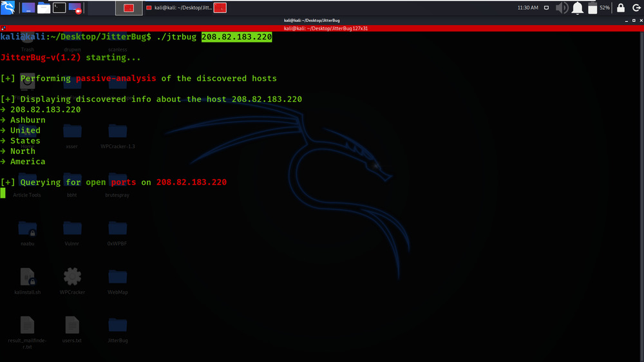The width and height of the screenshot is (644, 362).
Task: Select the kali@kali ~/Desktop/Jitt... taskbar entry
Action: (179, 8)
